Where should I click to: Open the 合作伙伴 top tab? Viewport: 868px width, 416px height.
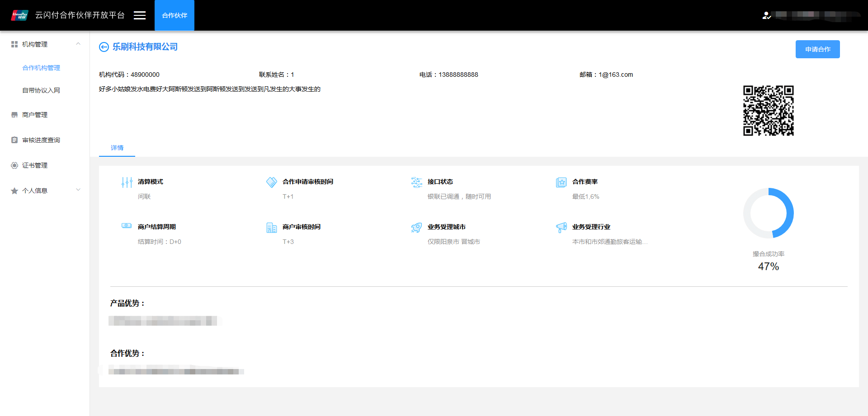click(x=175, y=15)
